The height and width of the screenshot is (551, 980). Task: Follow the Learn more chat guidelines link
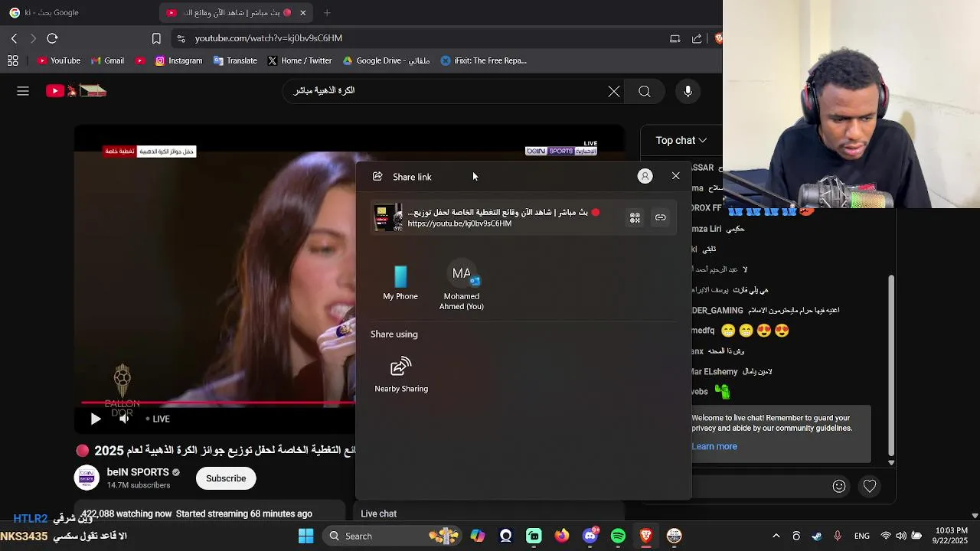point(714,446)
